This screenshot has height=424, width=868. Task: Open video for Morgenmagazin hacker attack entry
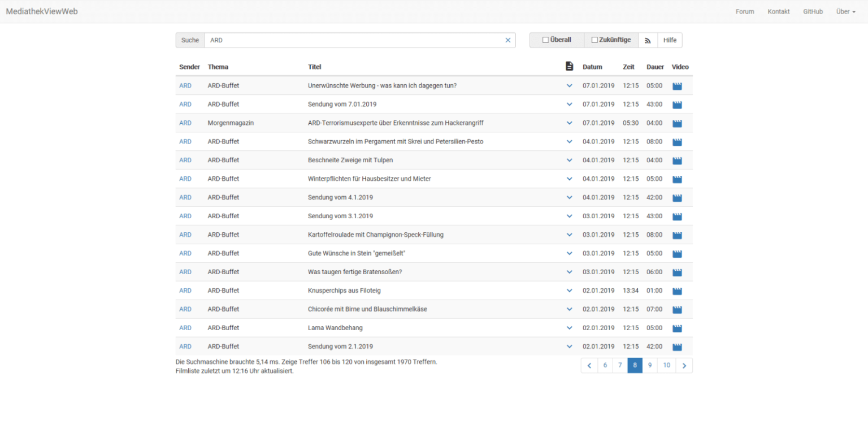[677, 123]
